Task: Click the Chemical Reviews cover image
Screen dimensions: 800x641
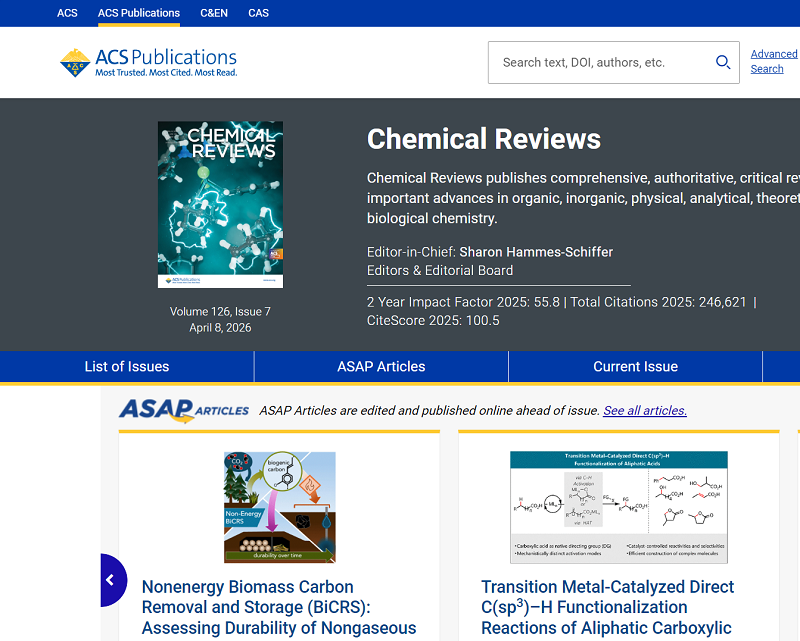Action: point(220,204)
